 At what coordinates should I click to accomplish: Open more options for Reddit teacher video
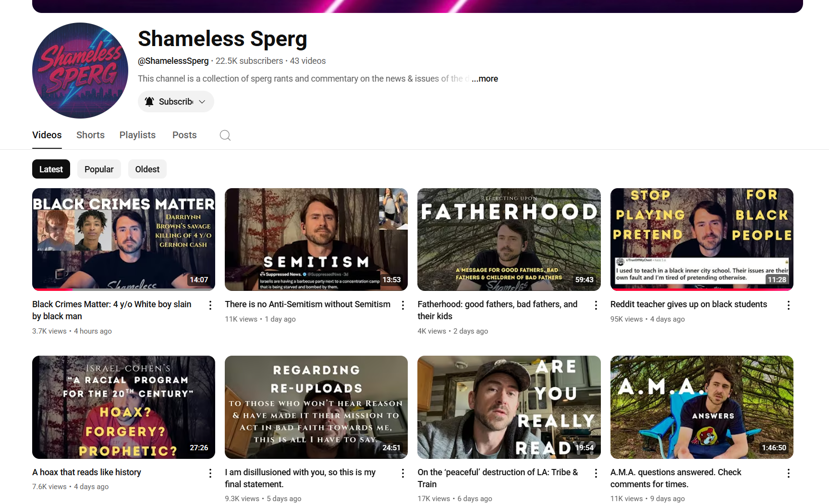(x=789, y=305)
